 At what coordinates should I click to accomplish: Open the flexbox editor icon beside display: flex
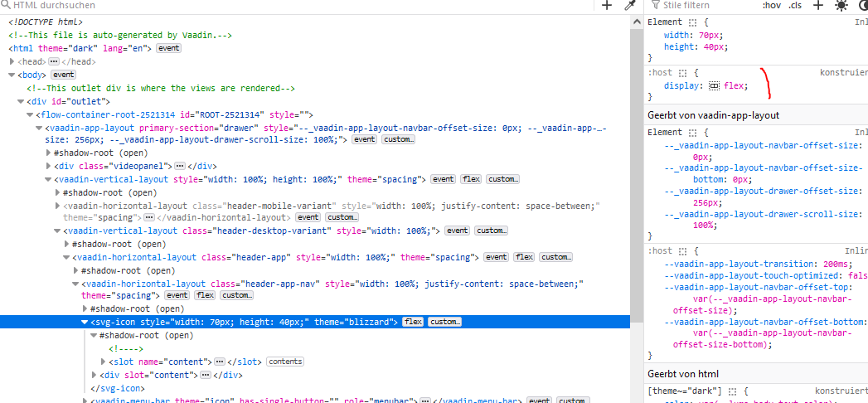click(714, 85)
